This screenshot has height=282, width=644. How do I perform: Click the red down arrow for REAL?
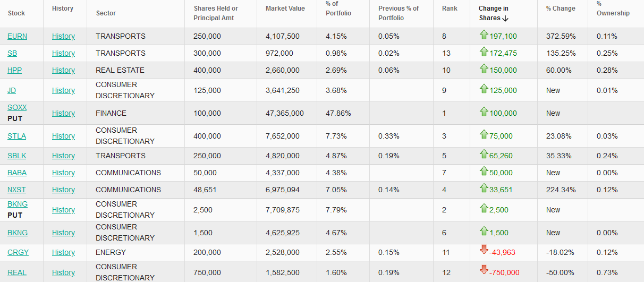484,270
